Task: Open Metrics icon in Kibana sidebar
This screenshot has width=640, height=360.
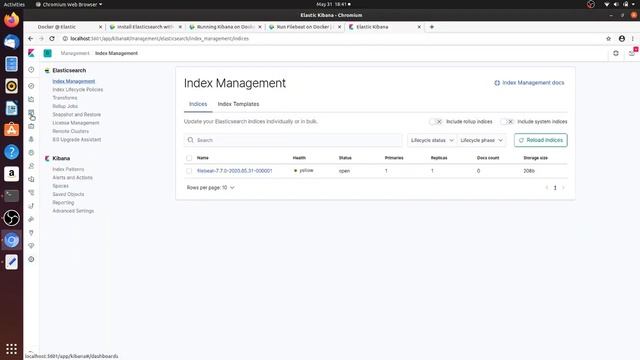Action: tap(31, 166)
